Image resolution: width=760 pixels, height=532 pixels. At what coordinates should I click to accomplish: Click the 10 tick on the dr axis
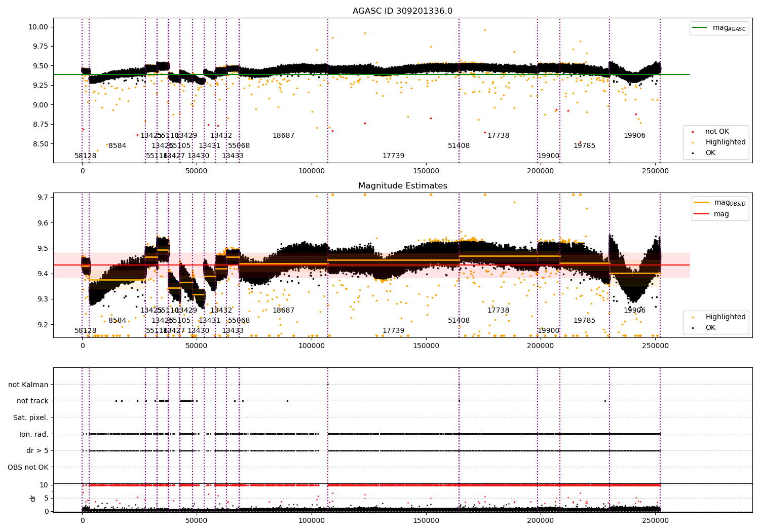point(44,485)
